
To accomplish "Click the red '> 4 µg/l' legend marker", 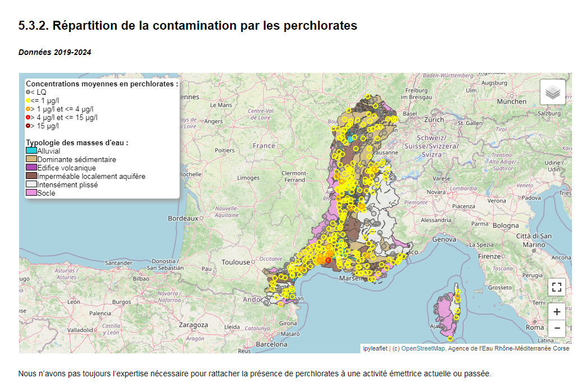I will click(x=28, y=117).
